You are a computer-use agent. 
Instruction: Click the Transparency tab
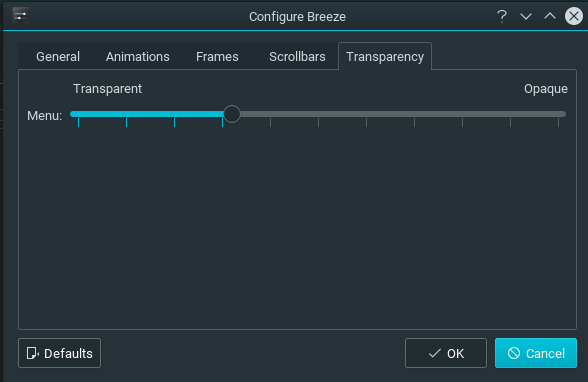(x=385, y=56)
